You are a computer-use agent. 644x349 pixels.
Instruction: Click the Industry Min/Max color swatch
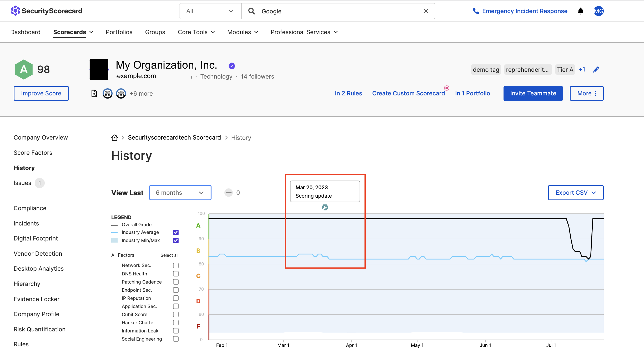[x=114, y=240]
